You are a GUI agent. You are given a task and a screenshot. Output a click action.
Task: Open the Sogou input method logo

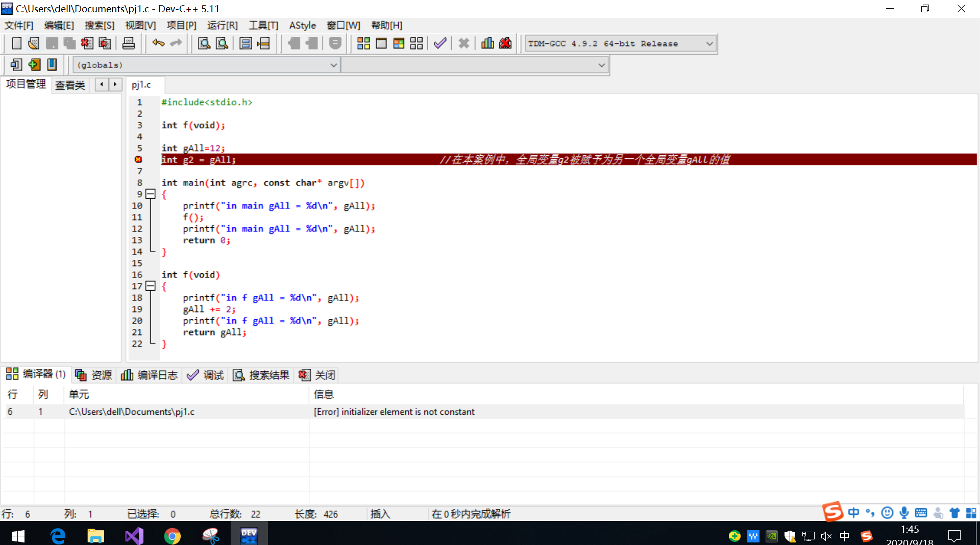coord(832,511)
